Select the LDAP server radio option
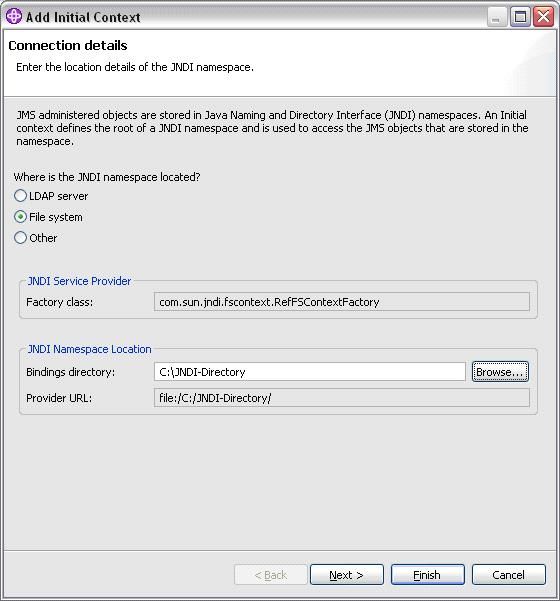The height and width of the screenshot is (601, 560). click(x=20, y=196)
